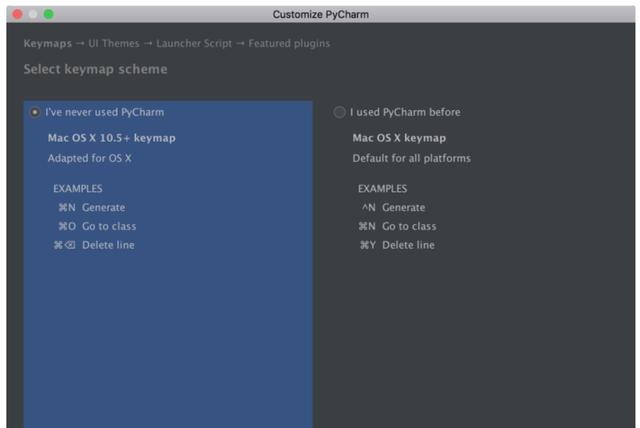Click the Customize PyCharm title bar text
Image resolution: width=640 pixels, height=428 pixels.
coord(320,15)
